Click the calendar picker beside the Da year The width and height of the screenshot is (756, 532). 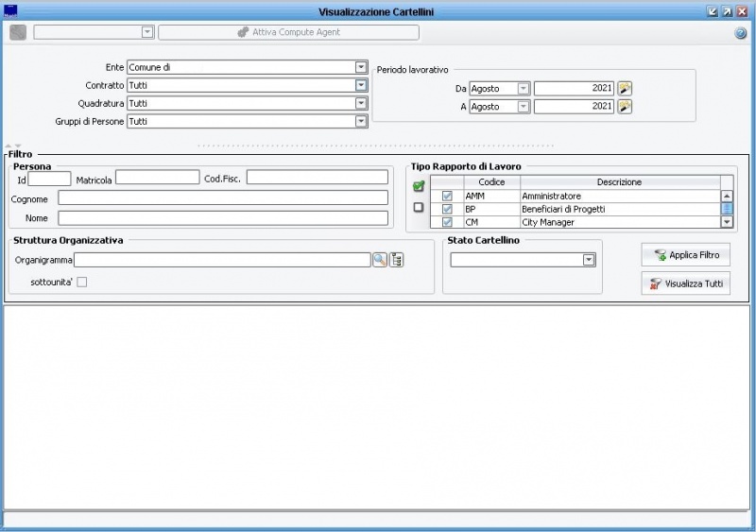(625, 89)
